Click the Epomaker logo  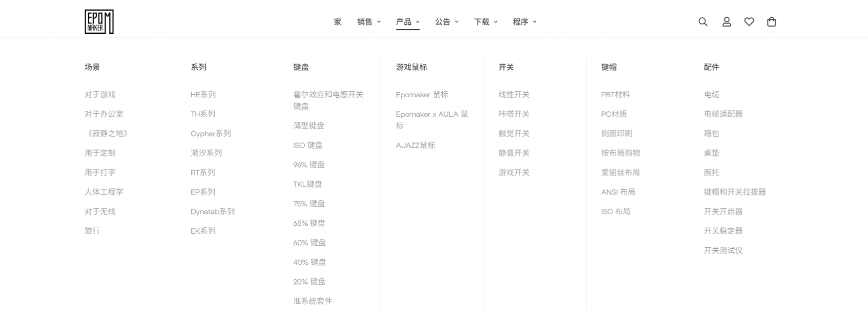coord(99,22)
